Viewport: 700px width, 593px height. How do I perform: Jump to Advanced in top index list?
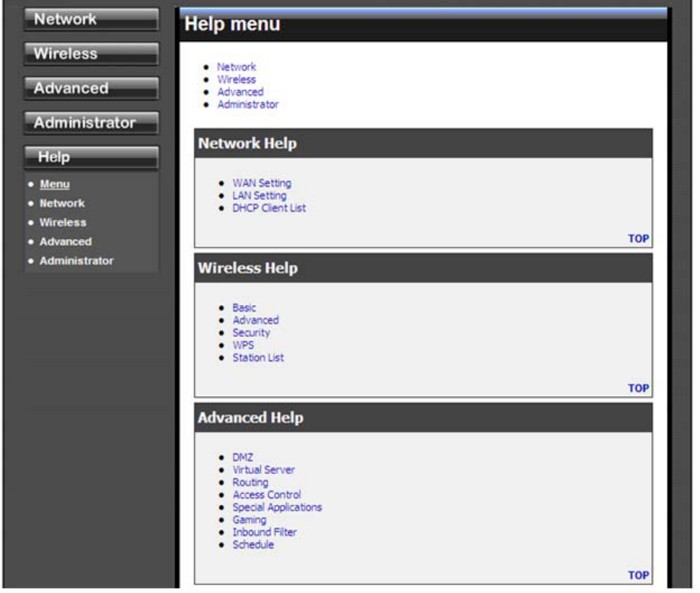pos(240,92)
